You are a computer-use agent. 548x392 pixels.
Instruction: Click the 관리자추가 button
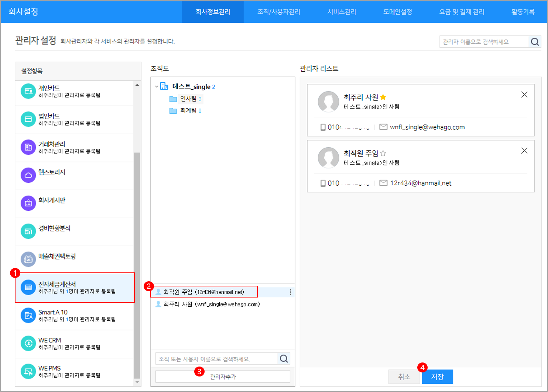click(x=223, y=376)
